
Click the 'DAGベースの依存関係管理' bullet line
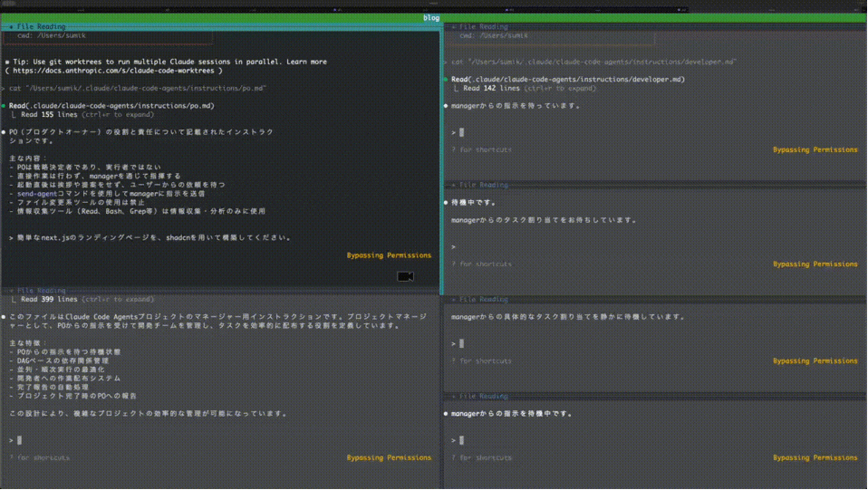click(x=59, y=361)
